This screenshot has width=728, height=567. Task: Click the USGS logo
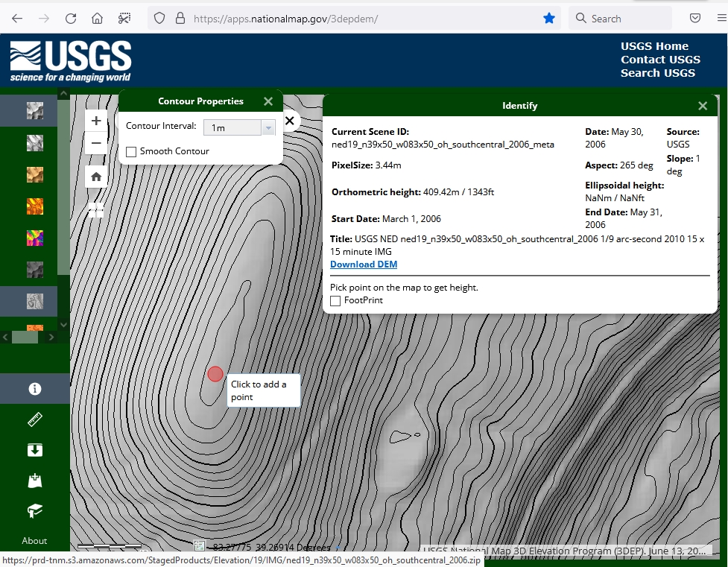coord(71,61)
